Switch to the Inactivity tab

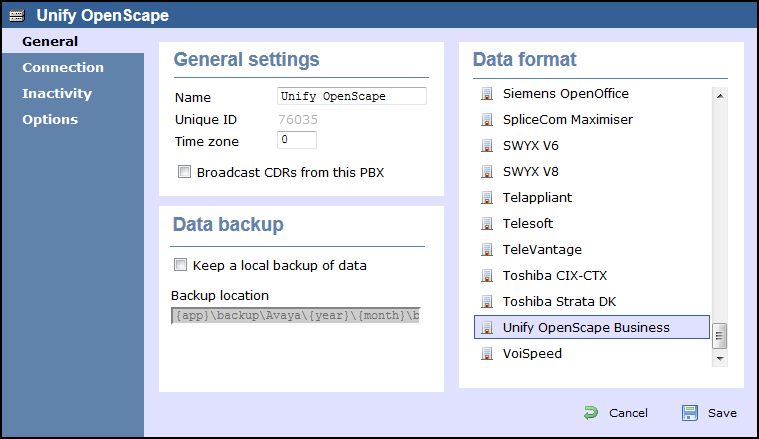click(57, 93)
